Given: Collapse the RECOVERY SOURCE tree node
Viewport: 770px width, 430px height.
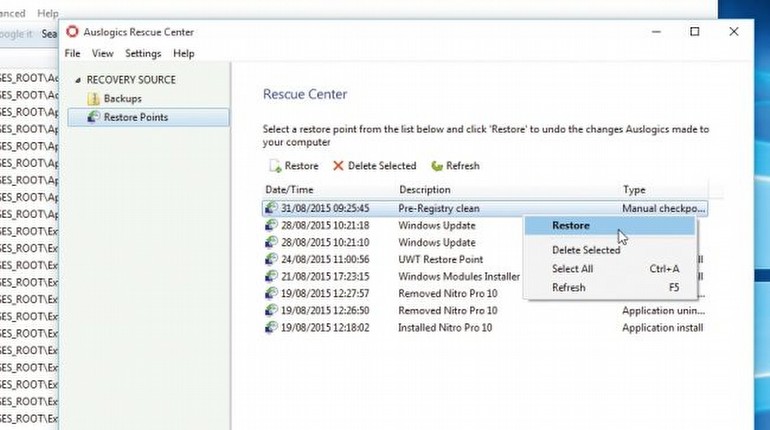Looking at the screenshot, I should click(x=78, y=80).
